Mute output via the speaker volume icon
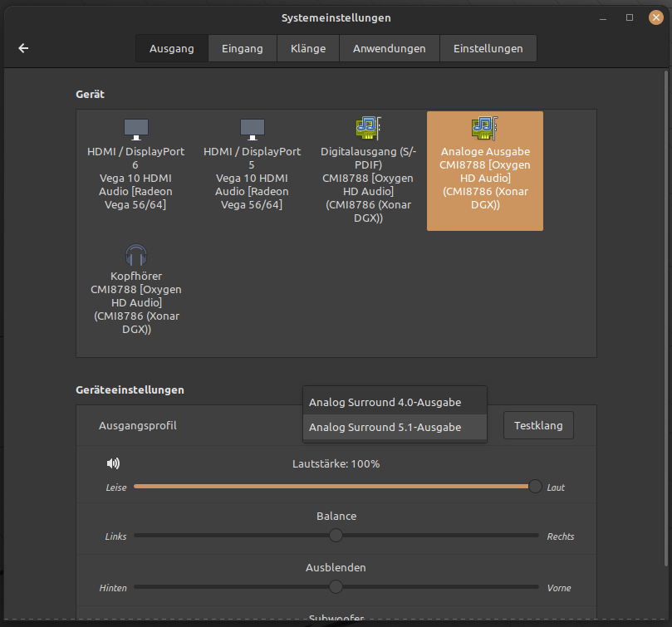Screen dimensions: 672x627 113,463
